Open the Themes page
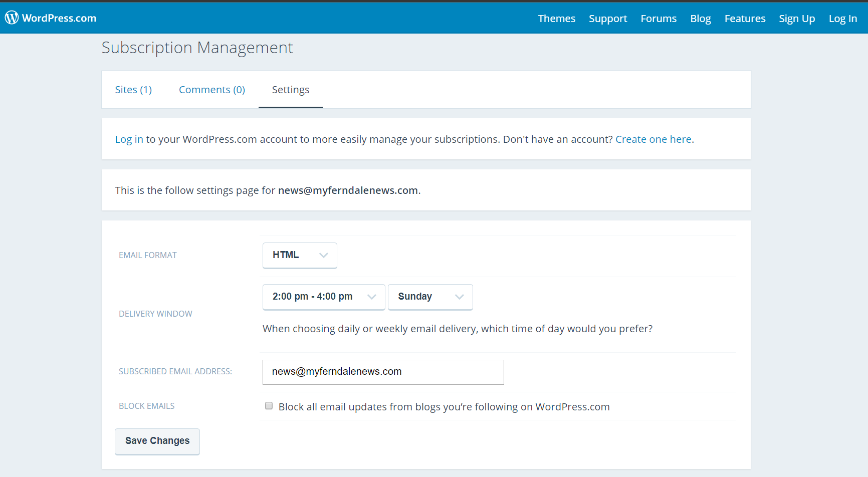868x477 pixels. click(556, 19)
